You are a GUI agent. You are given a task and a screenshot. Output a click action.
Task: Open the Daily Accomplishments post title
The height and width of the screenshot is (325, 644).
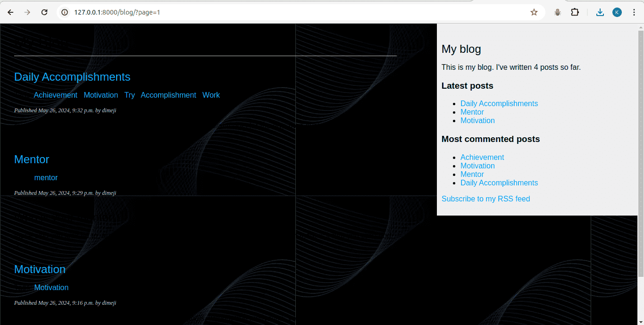(72, 77)
